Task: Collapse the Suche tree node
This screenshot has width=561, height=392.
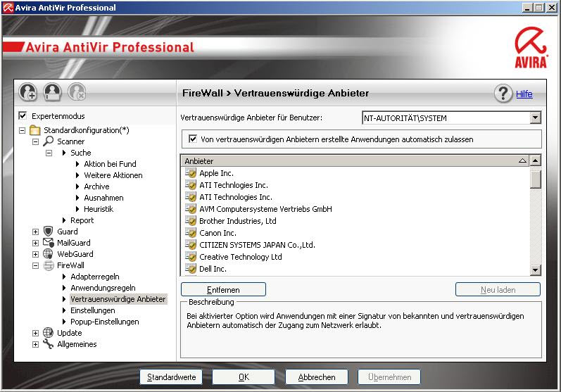Action: pyautogui.click(x=49, y=153)
